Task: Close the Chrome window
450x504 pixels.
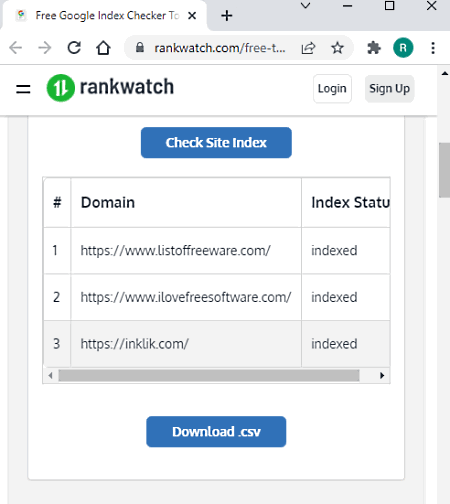Action: click(x=432, y=6)
